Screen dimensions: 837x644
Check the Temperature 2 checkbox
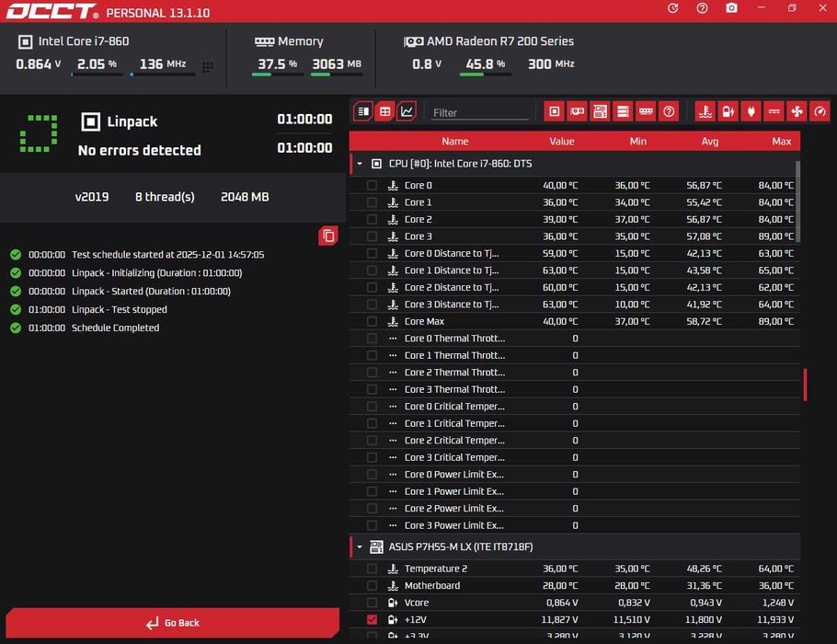coord(372,569)
